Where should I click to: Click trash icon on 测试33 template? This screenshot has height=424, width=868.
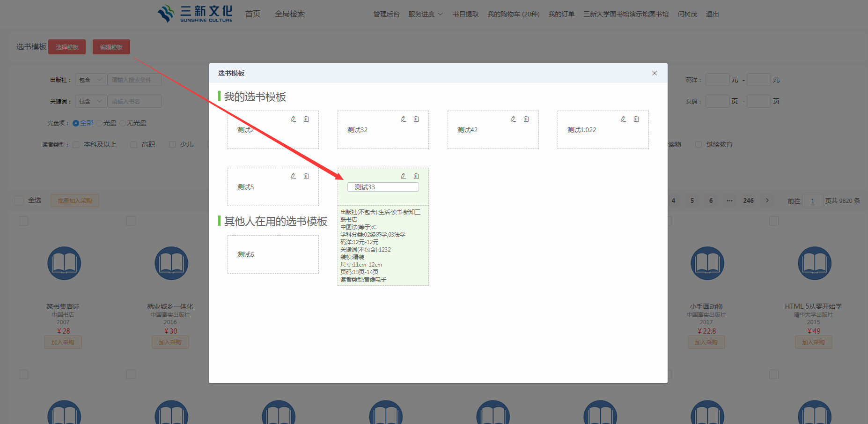coord(416,176)
